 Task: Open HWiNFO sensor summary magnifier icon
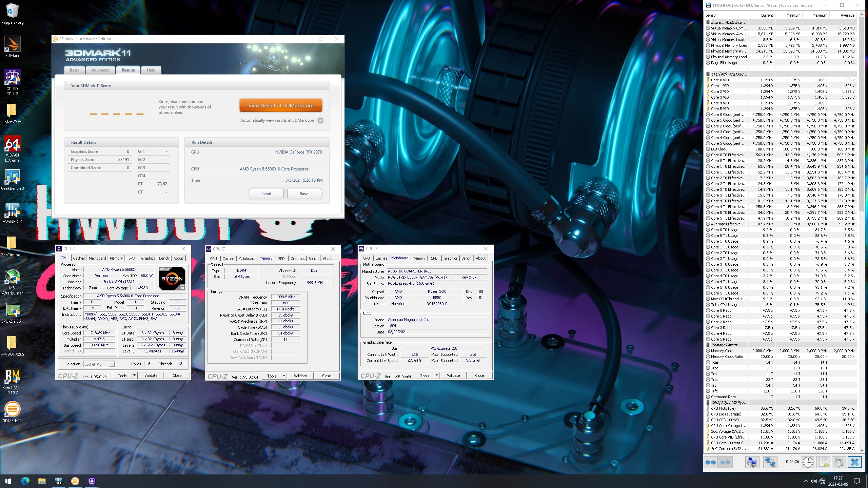752,462
